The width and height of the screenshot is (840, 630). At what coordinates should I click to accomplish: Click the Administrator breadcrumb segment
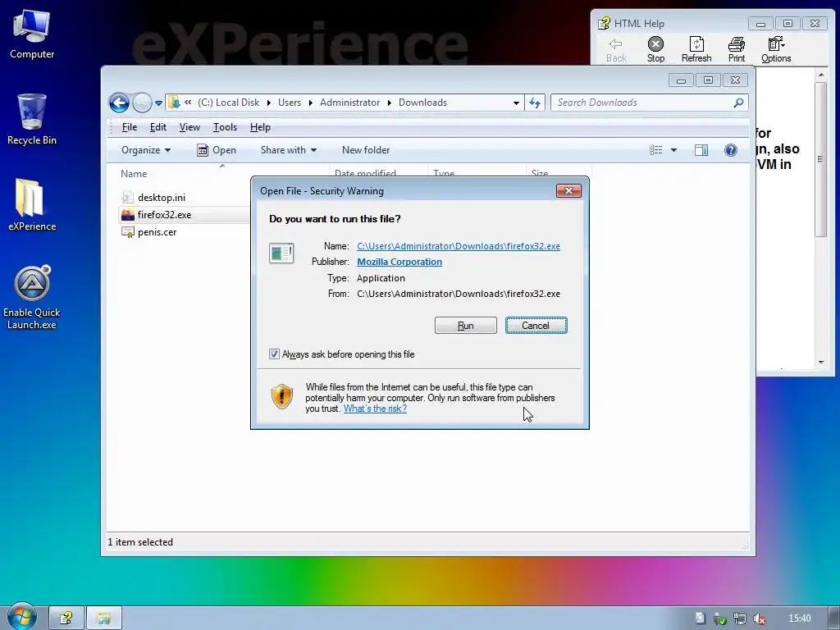[349, 103]
